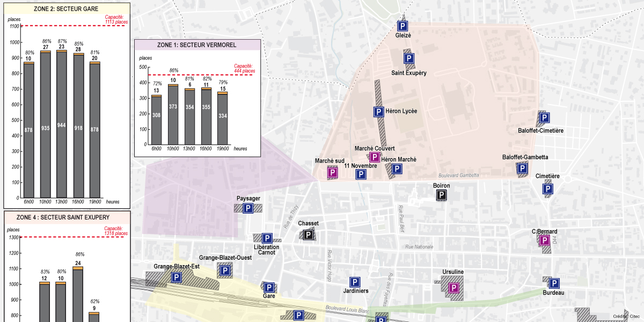Image resolution: width=644 pixels, height=322 pixels.
Task: Click the Crédits Citec text
Action: pyautogui.click(x=625, y=317)
